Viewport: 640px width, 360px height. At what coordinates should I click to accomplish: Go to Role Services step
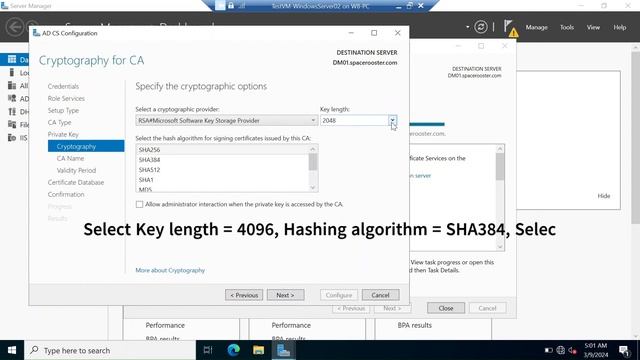tap(66, 98)
